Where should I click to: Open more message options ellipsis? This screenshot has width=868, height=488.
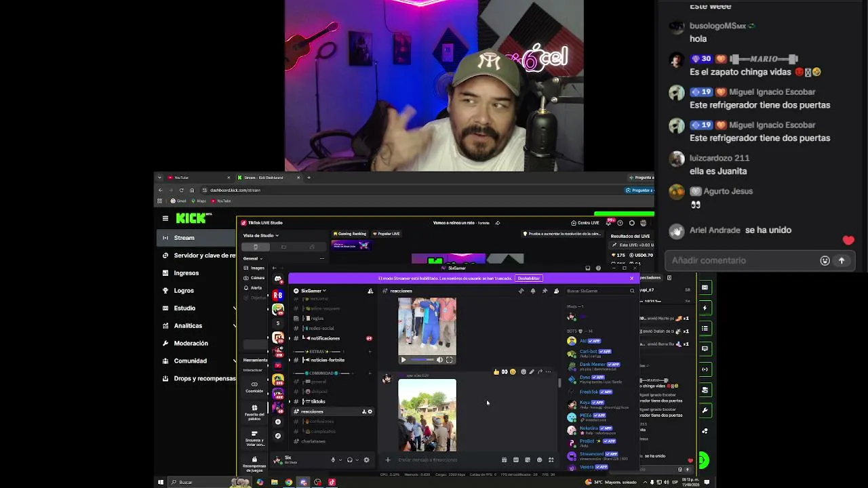point(548,372)
